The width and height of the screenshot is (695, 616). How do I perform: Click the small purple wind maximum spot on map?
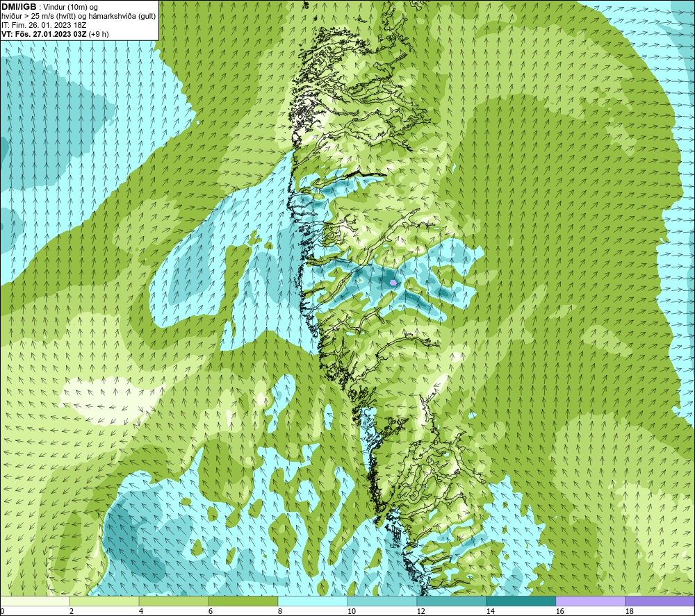(x=392, y=282)
